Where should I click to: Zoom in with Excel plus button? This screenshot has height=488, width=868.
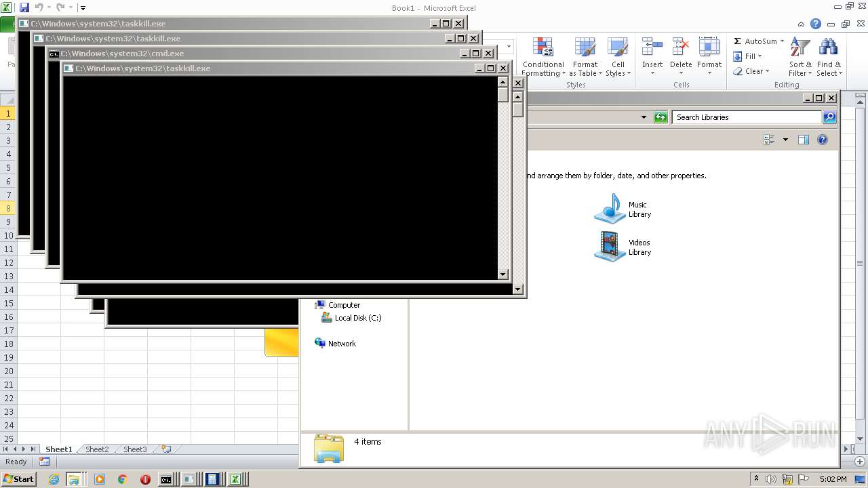point(861,462)
